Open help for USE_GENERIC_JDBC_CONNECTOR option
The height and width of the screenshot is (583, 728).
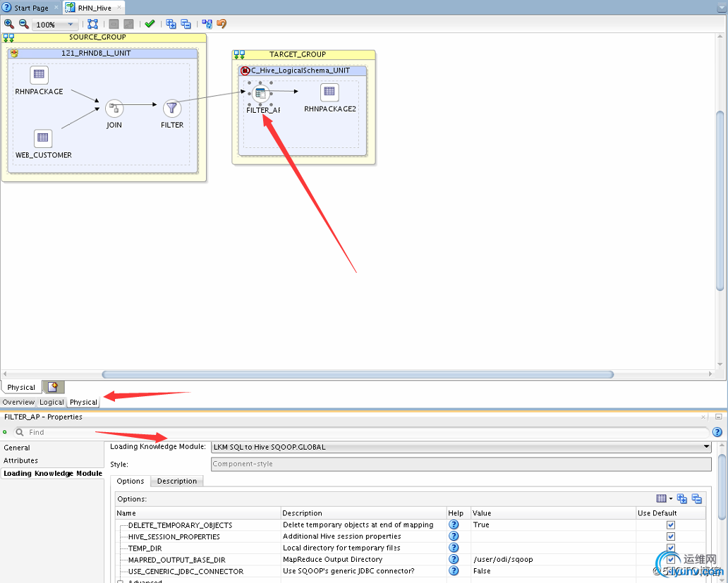pos(454,571)
